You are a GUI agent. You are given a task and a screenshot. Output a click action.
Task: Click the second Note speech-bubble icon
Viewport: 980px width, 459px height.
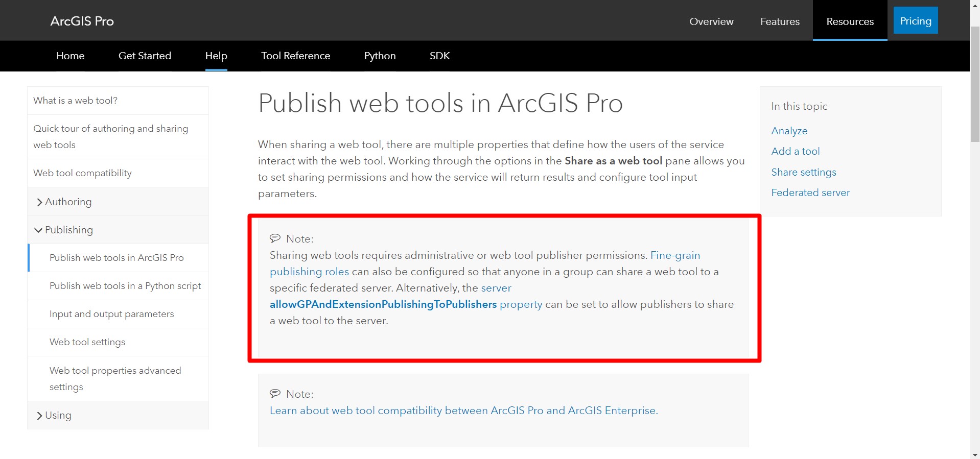point(275,393)
